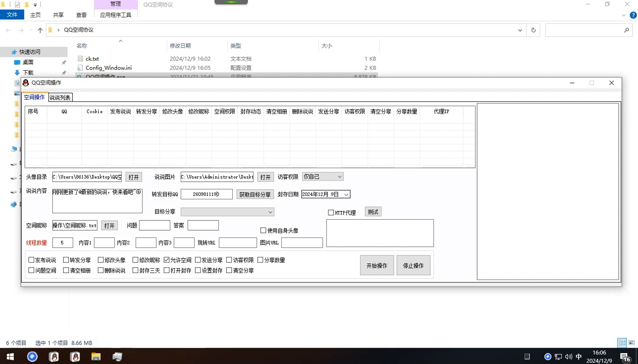638x364 pixels.
Task: Sort Explorer files by 修改日期 column
Action: [x=180, y=45]
